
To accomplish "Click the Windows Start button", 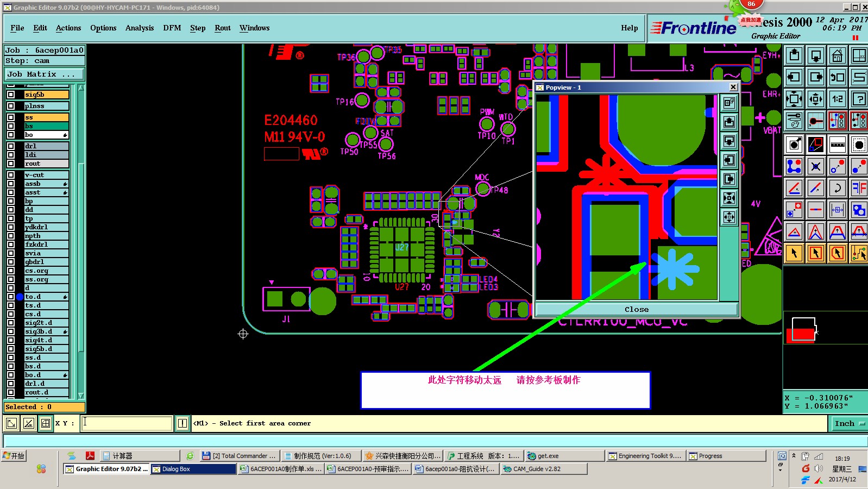I will click(x=15, y=456).
